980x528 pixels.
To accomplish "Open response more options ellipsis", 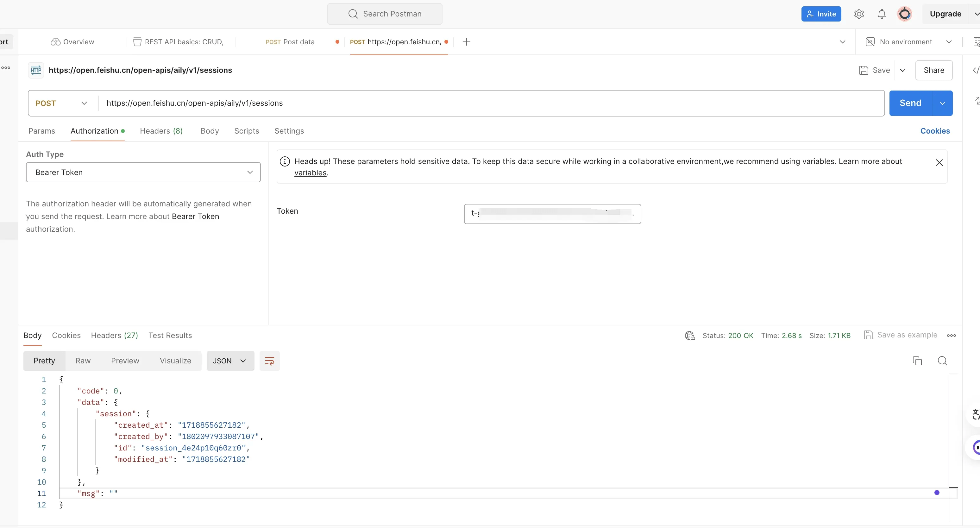I will click(951, 335).
